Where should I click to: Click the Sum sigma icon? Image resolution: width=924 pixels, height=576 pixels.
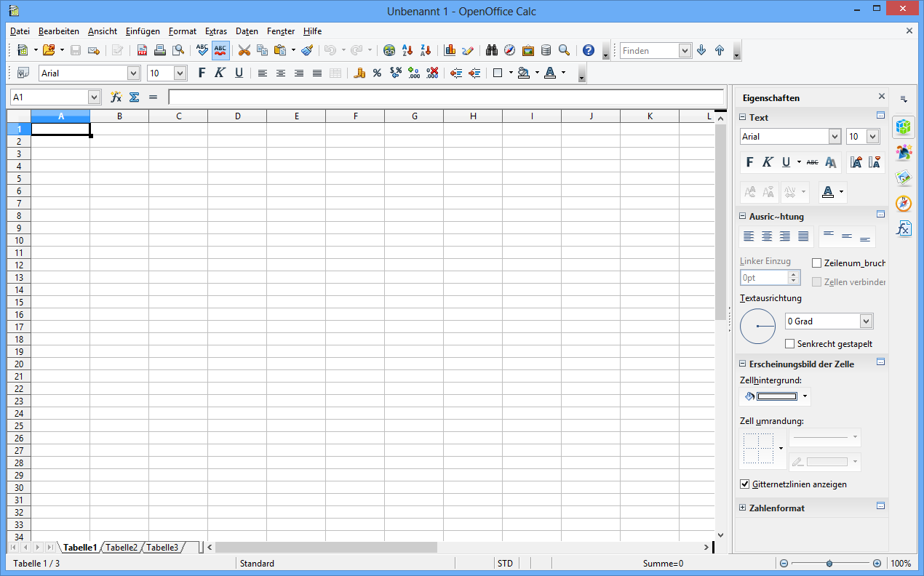pos(134,97)
